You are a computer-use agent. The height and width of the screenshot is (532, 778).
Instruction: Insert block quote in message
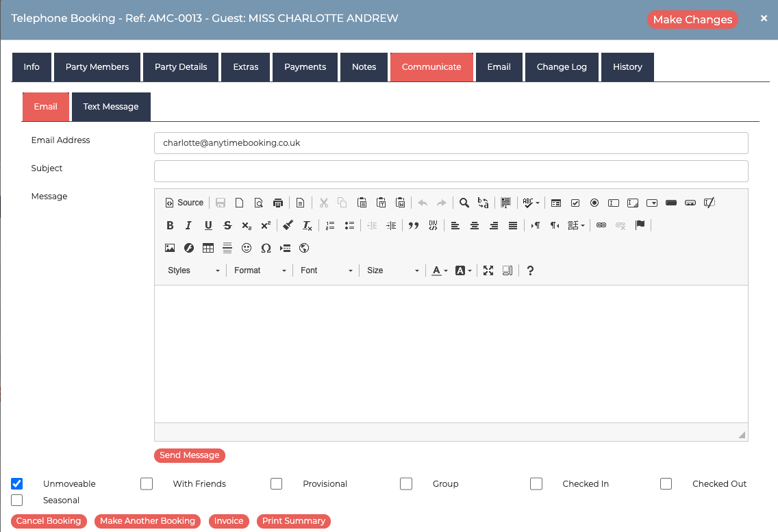pos(414,225)
